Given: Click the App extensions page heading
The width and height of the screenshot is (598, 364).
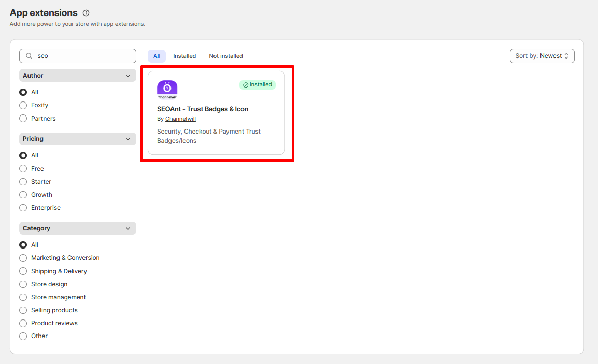Looking at the screenshot, I should tap(44, 13).
